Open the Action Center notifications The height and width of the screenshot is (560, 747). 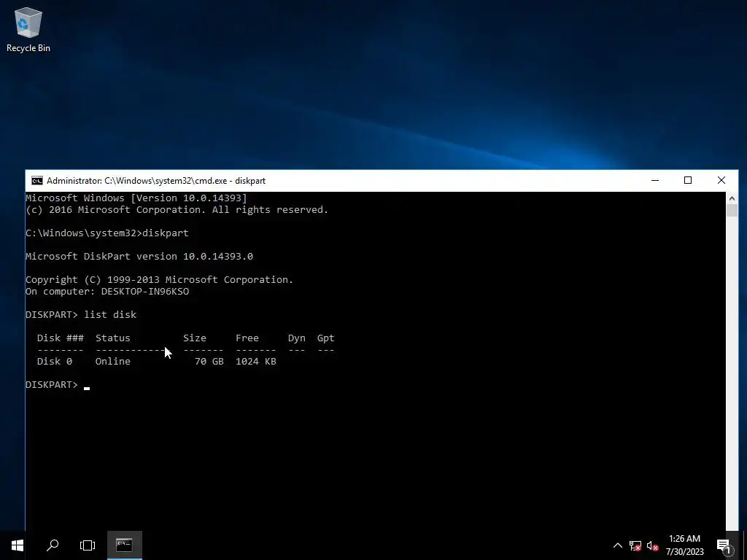[x=724, y=545]
